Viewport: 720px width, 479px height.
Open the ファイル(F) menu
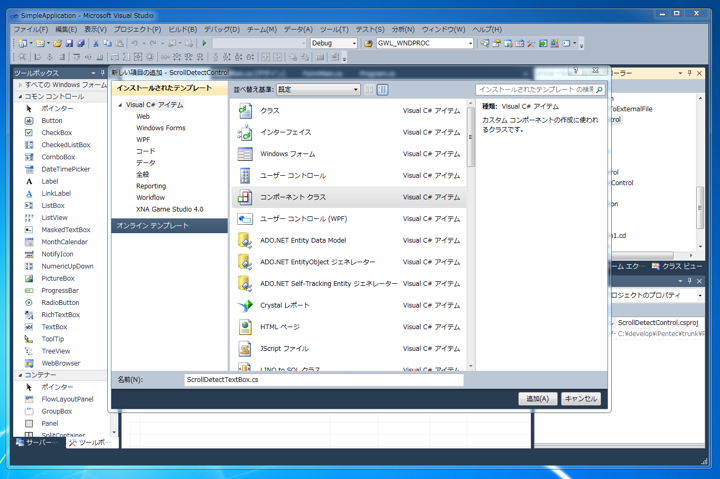(x=31, y=29)
